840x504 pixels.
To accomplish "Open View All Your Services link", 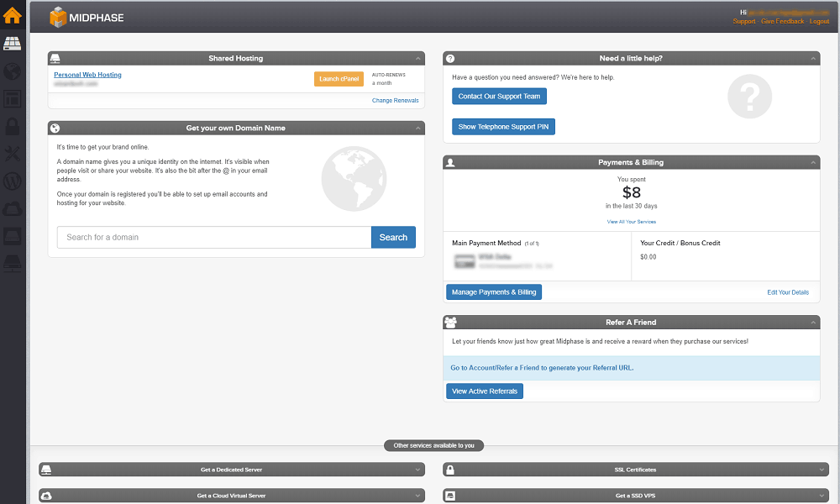I will click(x=631, y=222).
